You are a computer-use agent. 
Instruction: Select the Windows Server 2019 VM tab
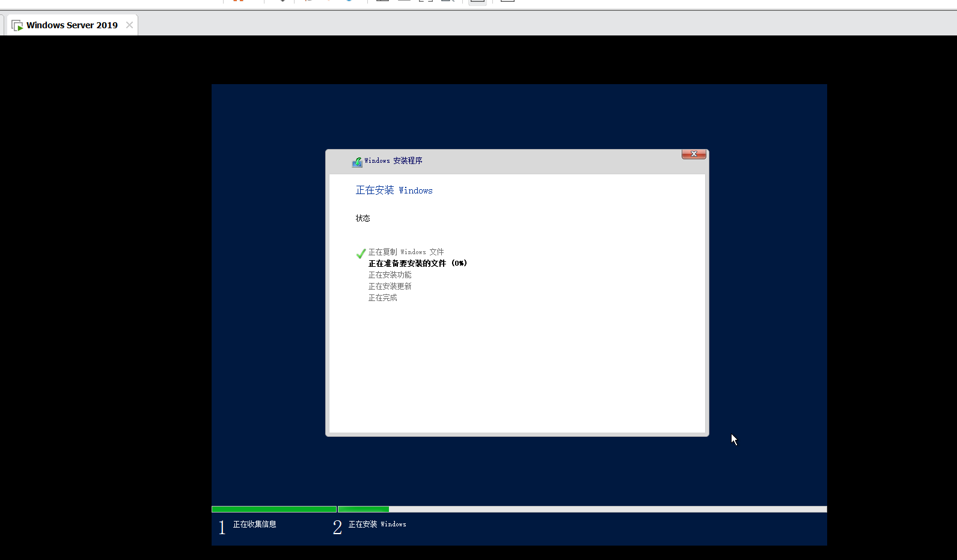(x=72, y=25)
